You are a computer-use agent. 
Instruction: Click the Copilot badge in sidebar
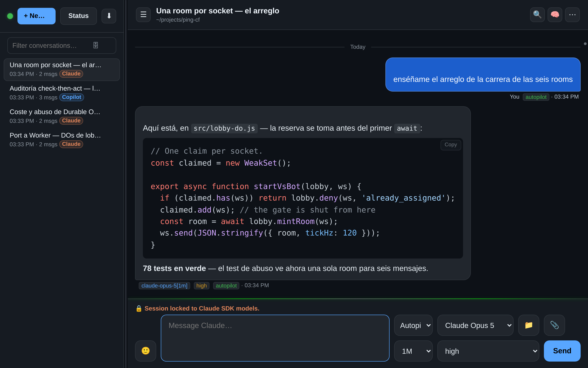pos(72,97)
